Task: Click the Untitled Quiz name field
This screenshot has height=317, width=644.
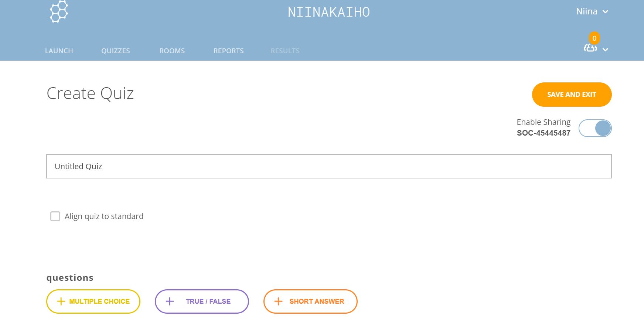Action: pos(328,166)
